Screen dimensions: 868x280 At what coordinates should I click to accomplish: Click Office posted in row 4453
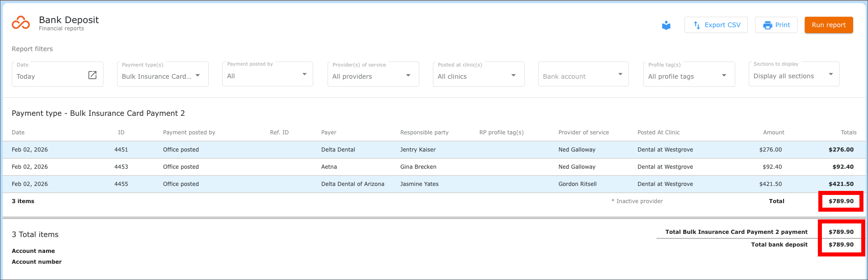click(x=181, y=167)
